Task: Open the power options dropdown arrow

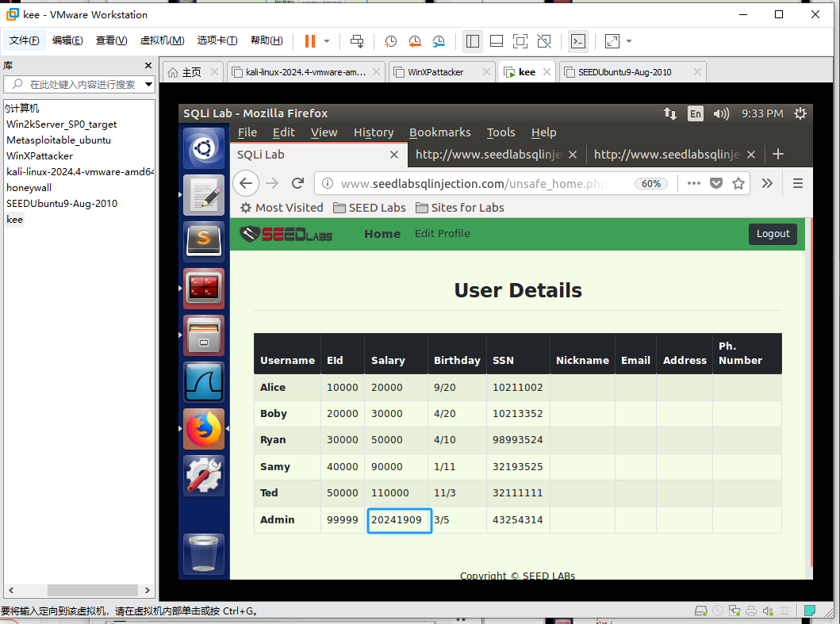Action: pyautogui.click(x=327, y=41)
